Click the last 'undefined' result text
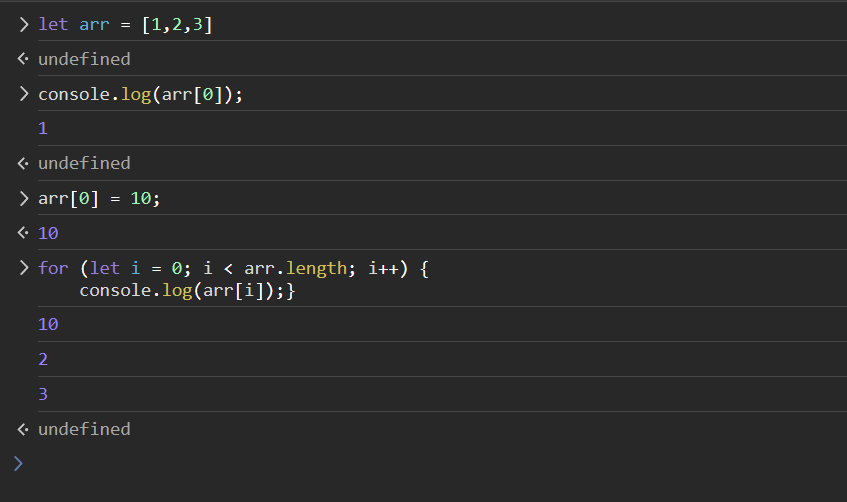This screenshot has height=502, width=847. (x=84, y=429)
